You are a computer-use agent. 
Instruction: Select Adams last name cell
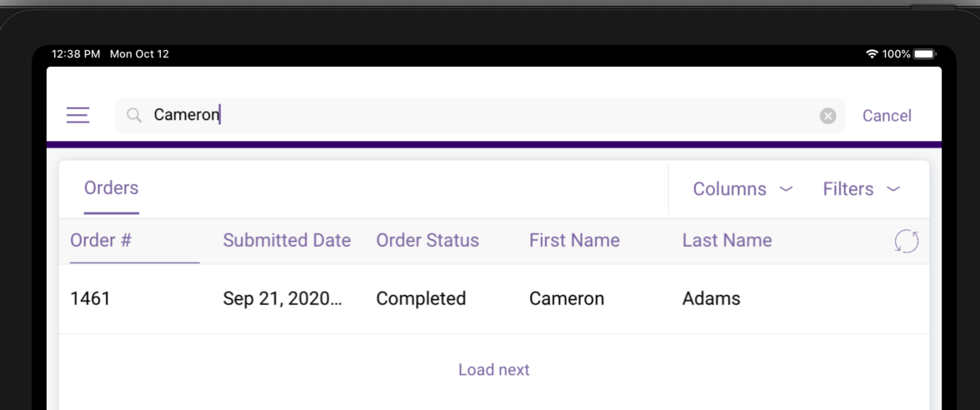tap(711, 298)
